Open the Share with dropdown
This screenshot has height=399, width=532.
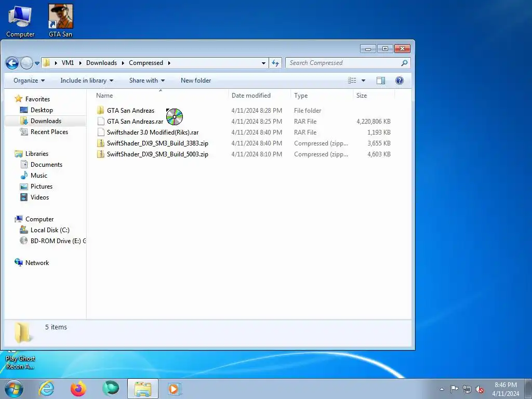point(147,81)
